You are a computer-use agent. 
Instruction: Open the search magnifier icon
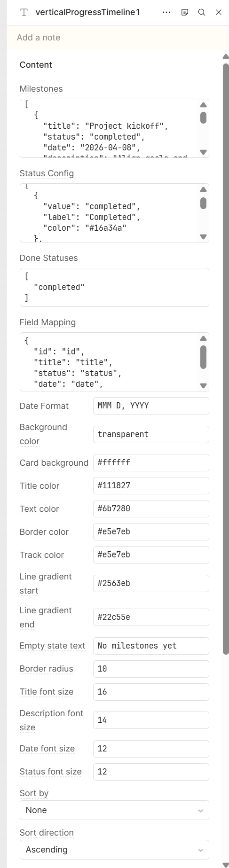coord(202,13)
